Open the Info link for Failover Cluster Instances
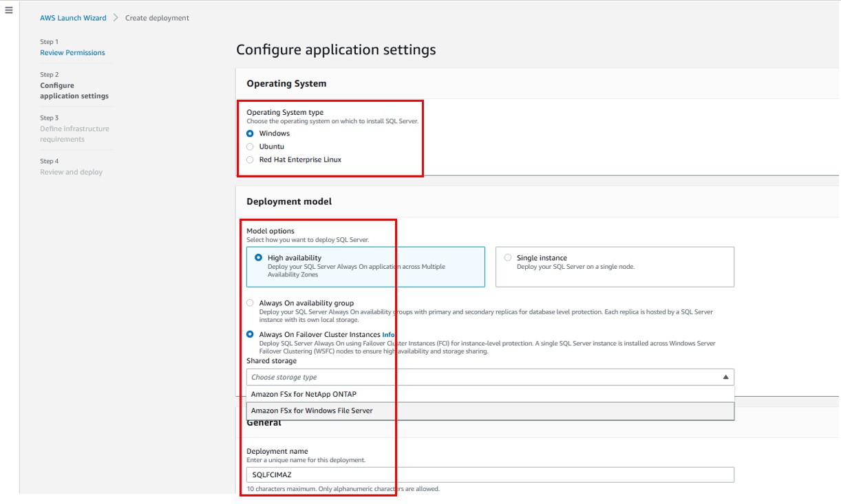This screenshot has height=504, width=841. click(388, 335)
